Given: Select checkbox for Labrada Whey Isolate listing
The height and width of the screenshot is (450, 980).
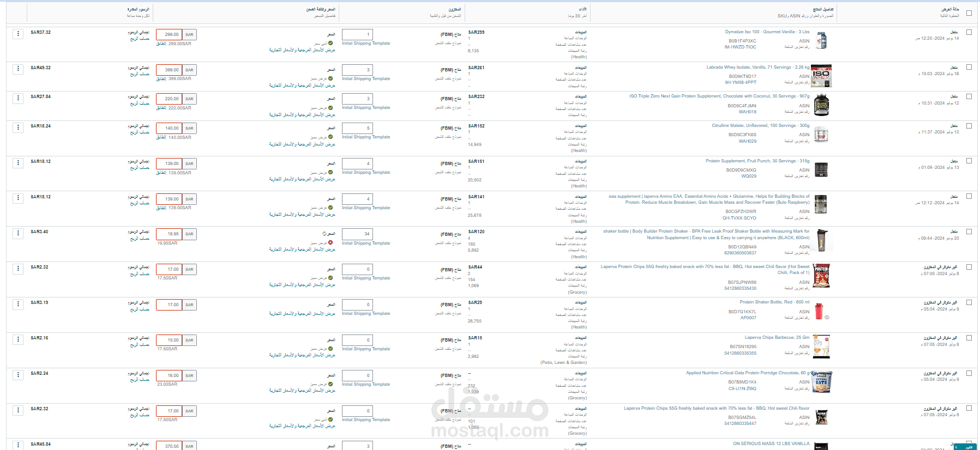Looking at the screenshot, I should tap(969, 68).
